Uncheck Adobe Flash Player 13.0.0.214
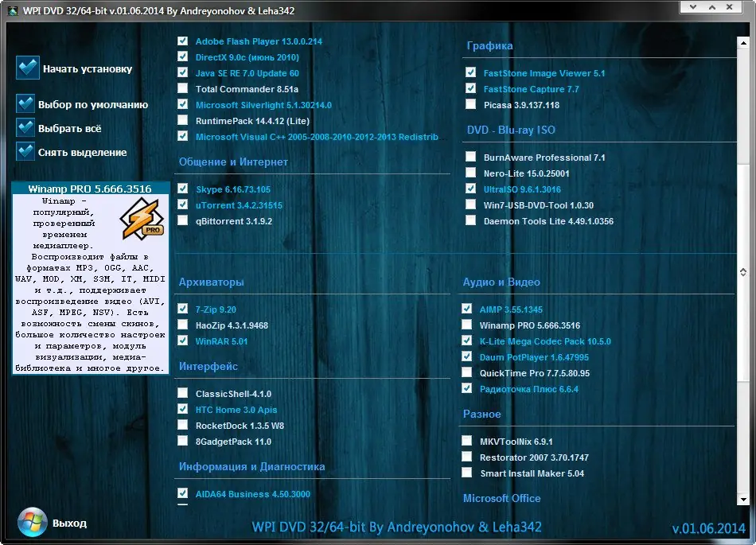 coord(183,41)
